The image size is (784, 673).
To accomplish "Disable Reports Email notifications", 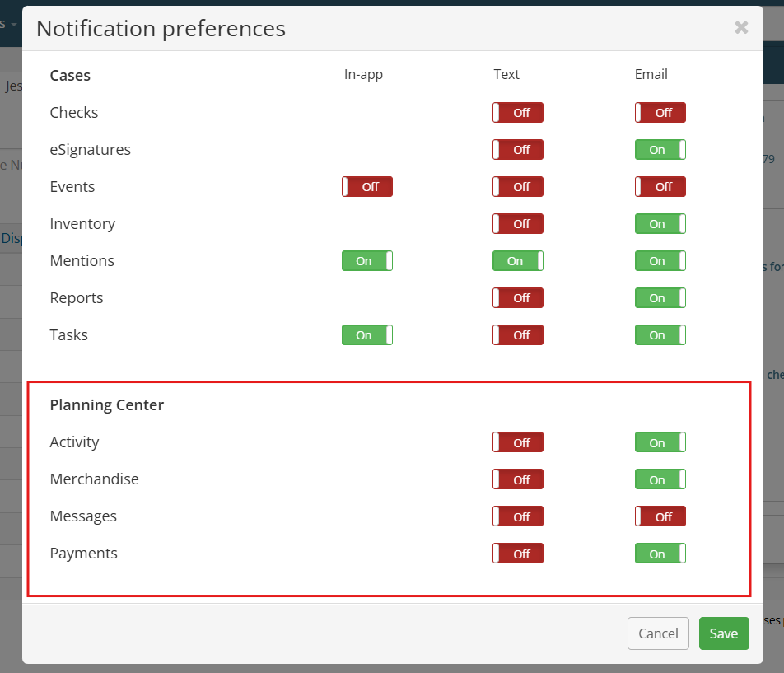I will (660, 297).
